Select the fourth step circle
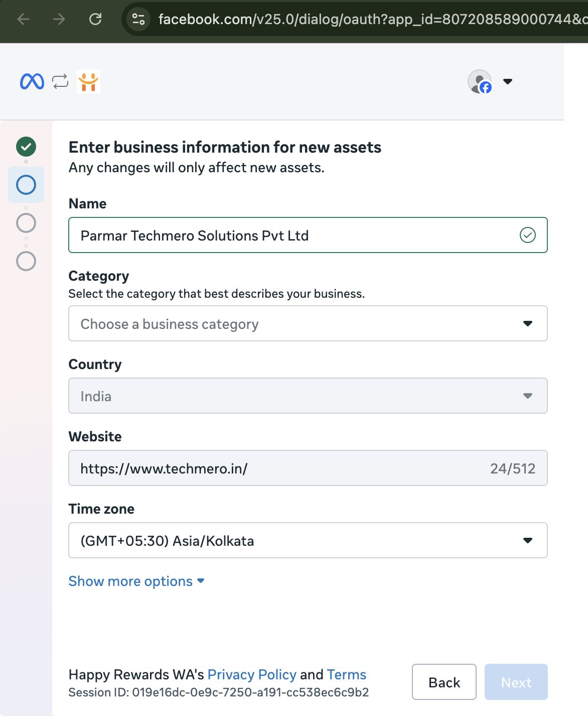 coord(26,261)
